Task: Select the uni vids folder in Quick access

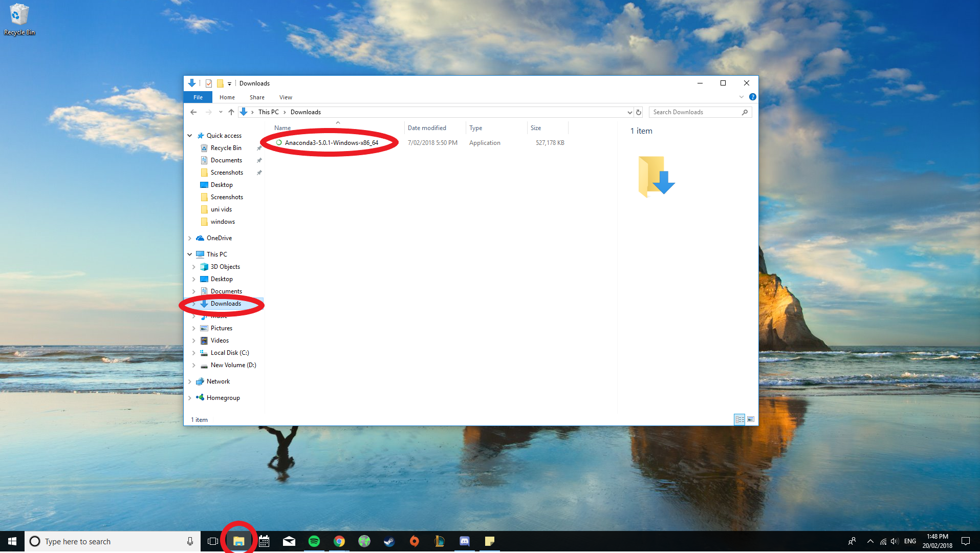Action: (221, 209)
